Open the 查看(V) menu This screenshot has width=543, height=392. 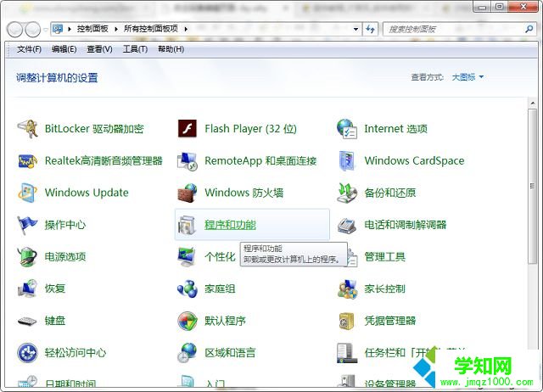click(99, 49)
